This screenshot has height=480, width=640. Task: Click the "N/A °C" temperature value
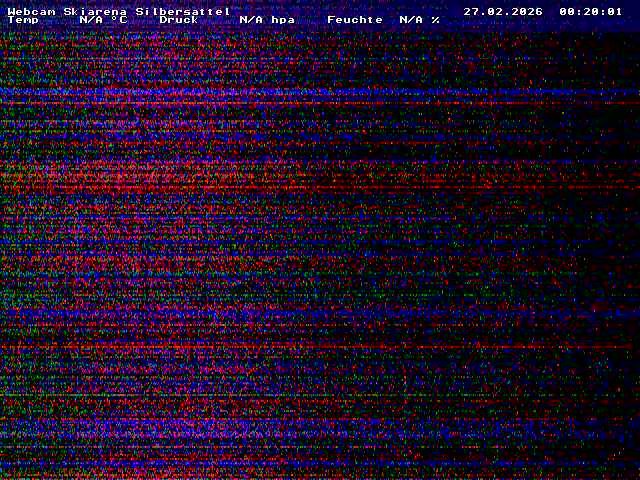coord(103,20)
